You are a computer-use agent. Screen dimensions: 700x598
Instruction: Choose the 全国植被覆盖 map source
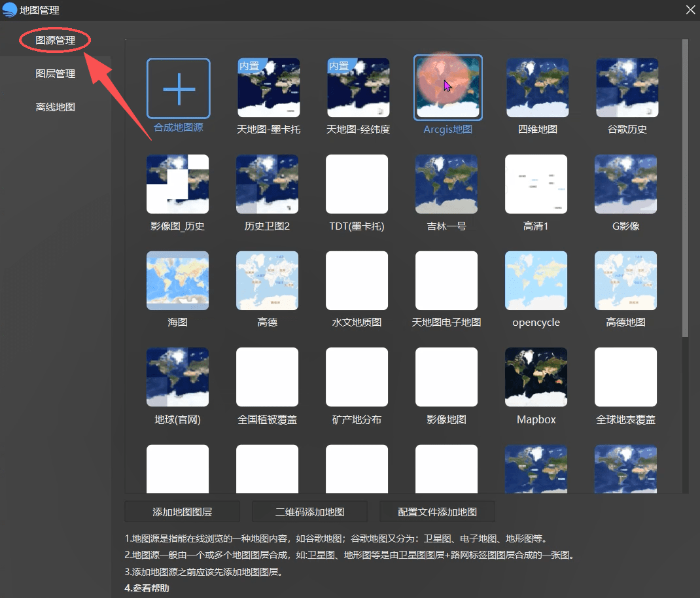click(x=267, y=377)
